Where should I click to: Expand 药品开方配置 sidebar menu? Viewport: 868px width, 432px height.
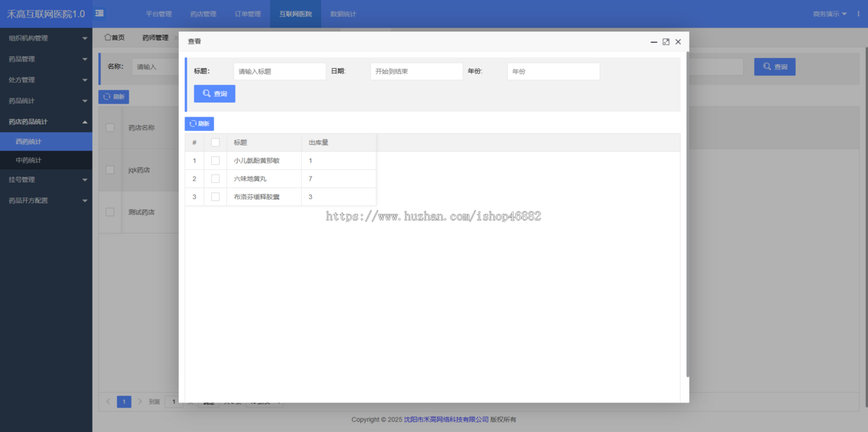(46, 200)
